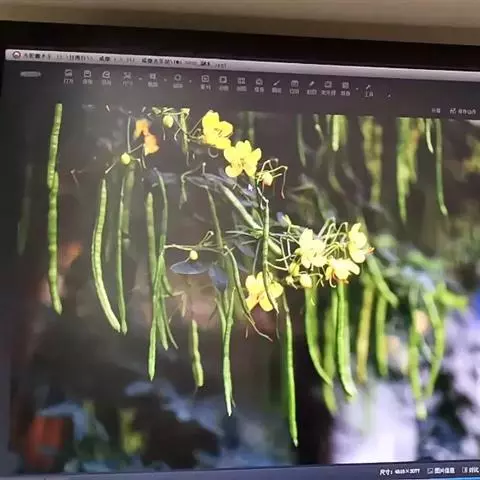Select the 画笔 (Brush) tool
The height and width of the screenshot is (480, 480).
(276, 86)
